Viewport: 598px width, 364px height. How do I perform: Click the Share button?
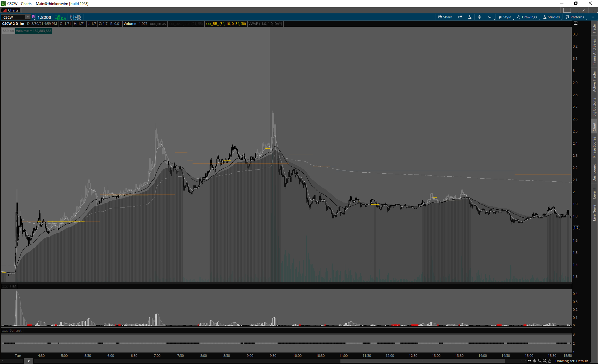point(445,17)
